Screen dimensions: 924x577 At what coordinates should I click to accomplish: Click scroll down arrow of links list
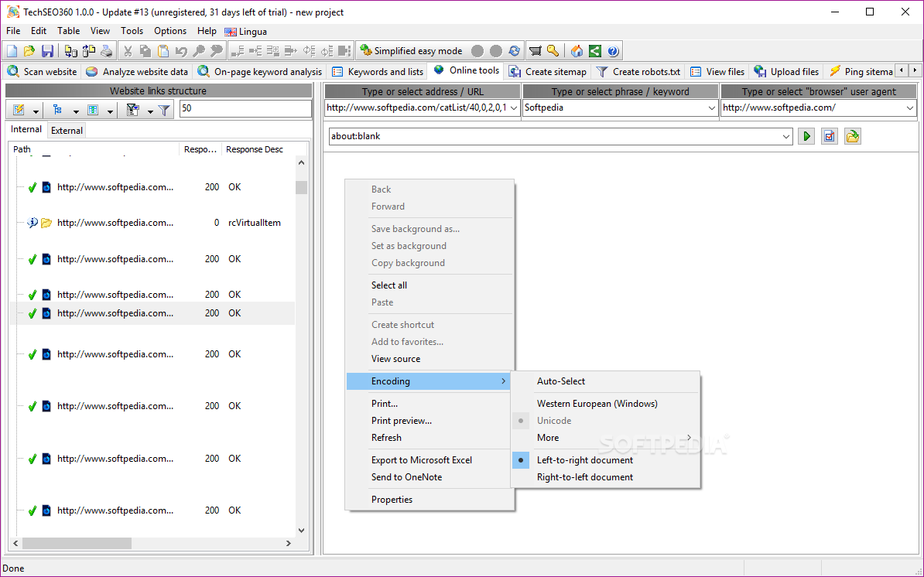(301, 531)
